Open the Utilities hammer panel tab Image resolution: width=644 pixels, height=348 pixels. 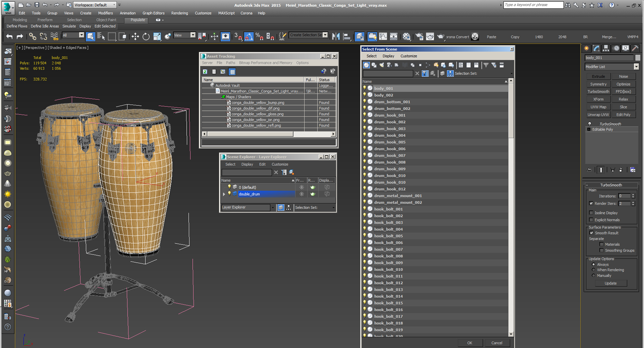[x=635, y=48]
